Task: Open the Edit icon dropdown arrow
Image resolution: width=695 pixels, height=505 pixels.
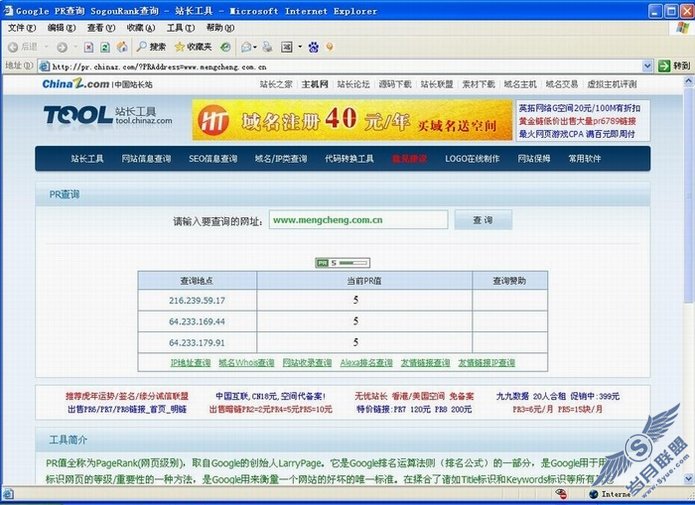Action: click(x=300, y=47)
